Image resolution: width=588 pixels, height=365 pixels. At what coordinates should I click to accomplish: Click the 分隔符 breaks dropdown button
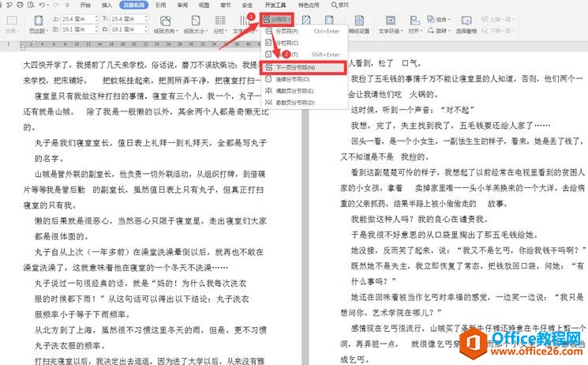point(276,19)
